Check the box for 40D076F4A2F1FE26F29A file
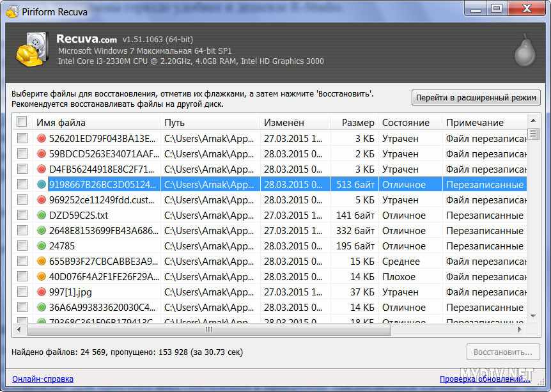 22,276
